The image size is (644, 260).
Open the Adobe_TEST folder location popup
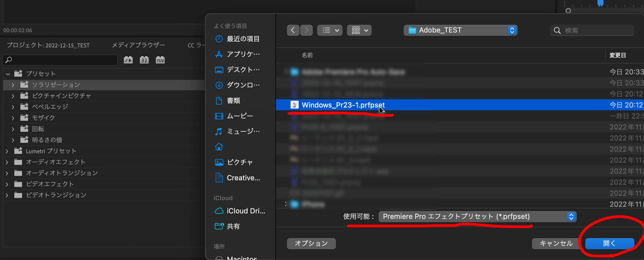pos(460,30)
